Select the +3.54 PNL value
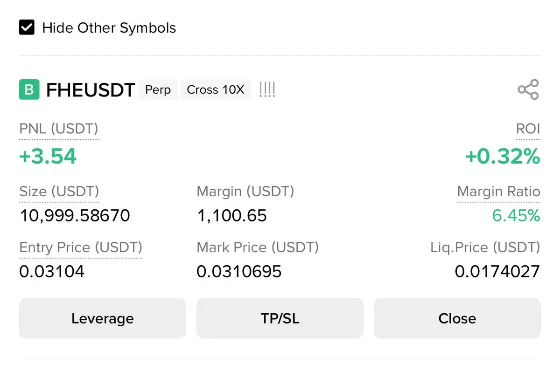560x392 pixels. 48,156
